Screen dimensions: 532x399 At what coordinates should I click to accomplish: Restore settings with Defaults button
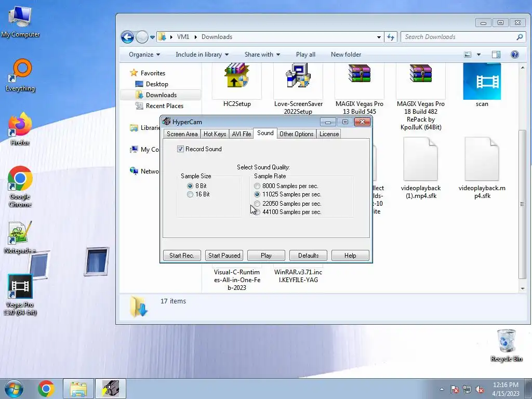point(309,256)
